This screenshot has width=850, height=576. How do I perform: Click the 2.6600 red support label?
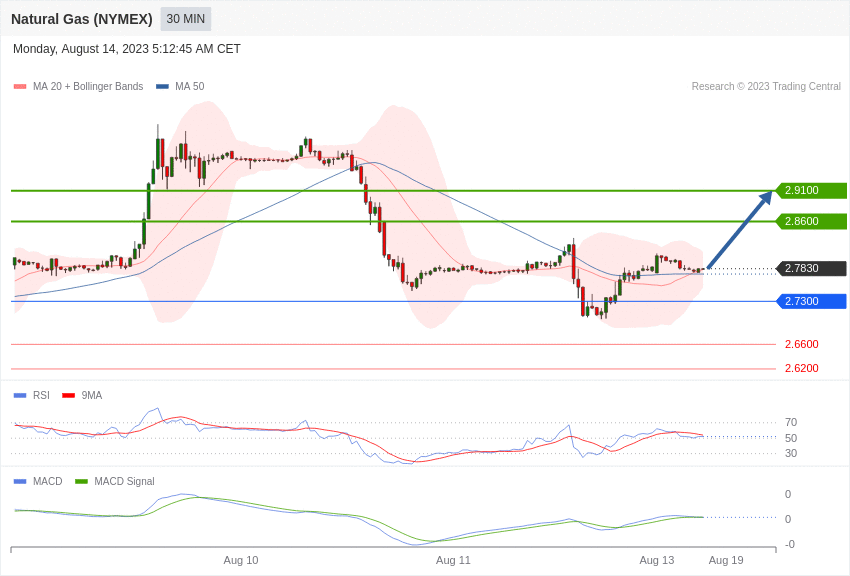tap(801, 344)
